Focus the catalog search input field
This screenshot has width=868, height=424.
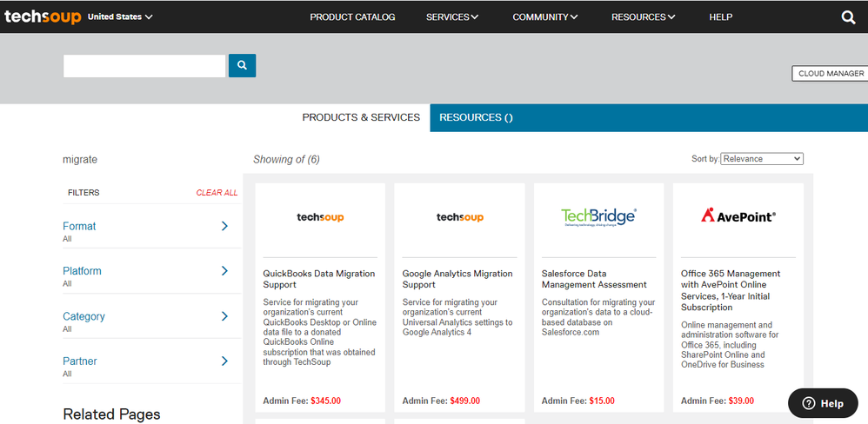point(144,66)
